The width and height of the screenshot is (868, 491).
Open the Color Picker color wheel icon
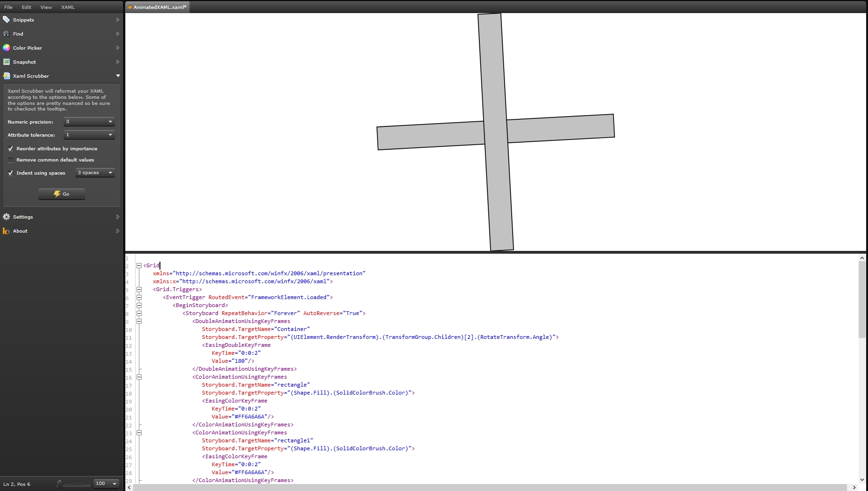coord(7,48)
